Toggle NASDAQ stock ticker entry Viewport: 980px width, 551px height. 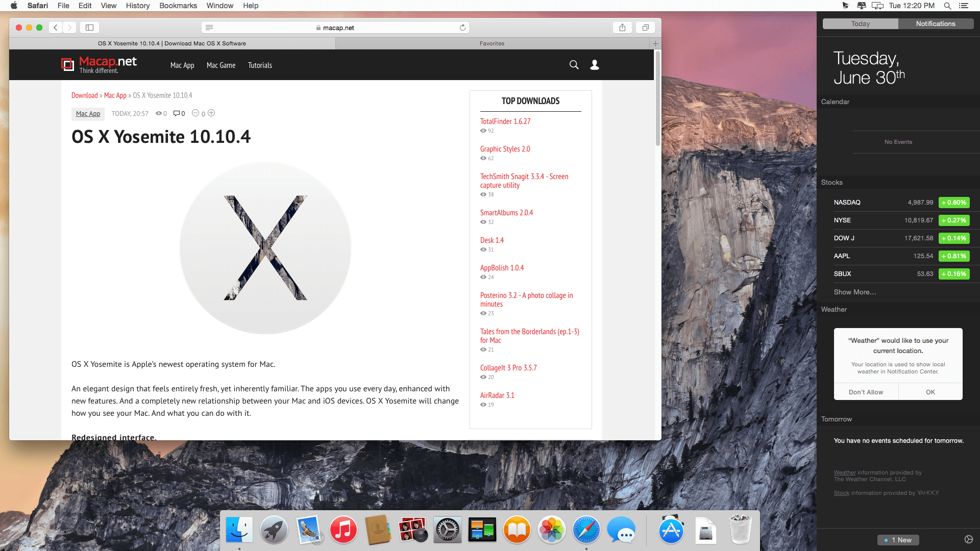[x=899, y=202]
